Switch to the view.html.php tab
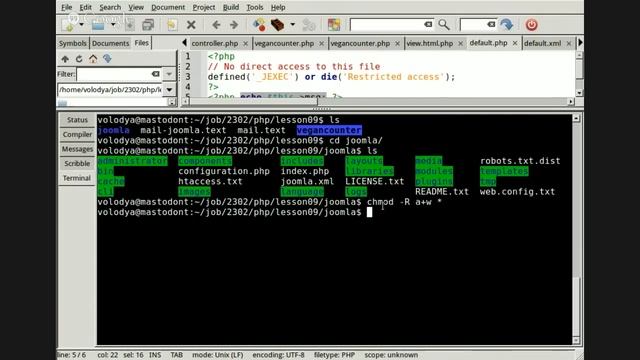 430,43
